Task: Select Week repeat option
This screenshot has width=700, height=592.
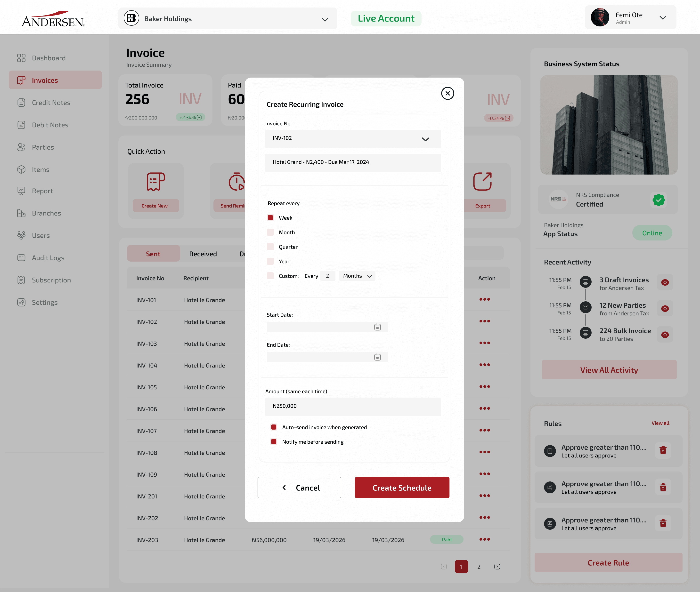Action: [270, 217]
